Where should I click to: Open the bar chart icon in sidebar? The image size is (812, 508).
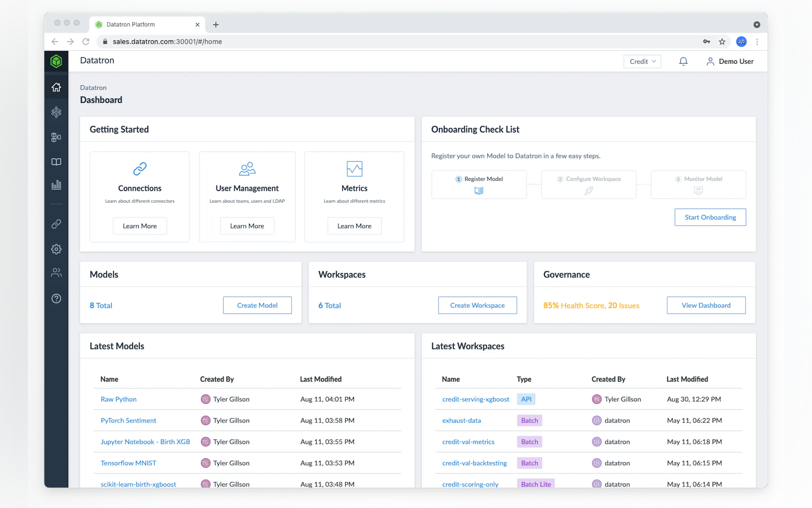[56, 185]
